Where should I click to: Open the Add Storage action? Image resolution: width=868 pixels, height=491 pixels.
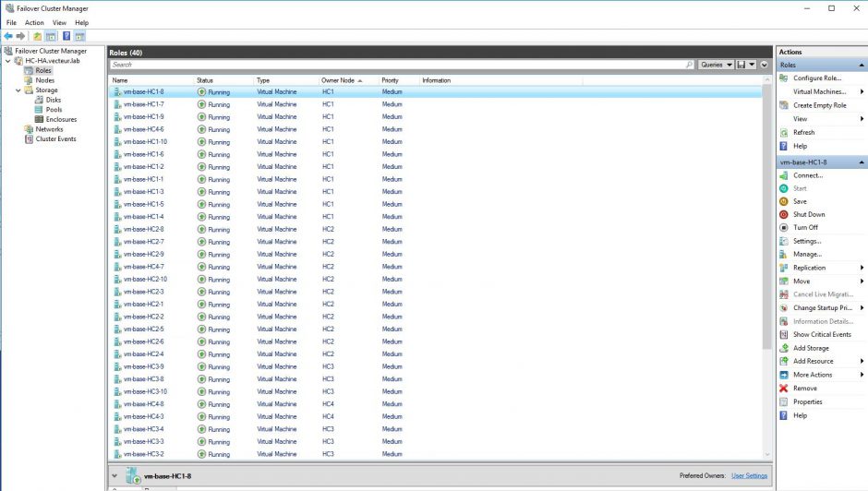[x=811, y=348]
